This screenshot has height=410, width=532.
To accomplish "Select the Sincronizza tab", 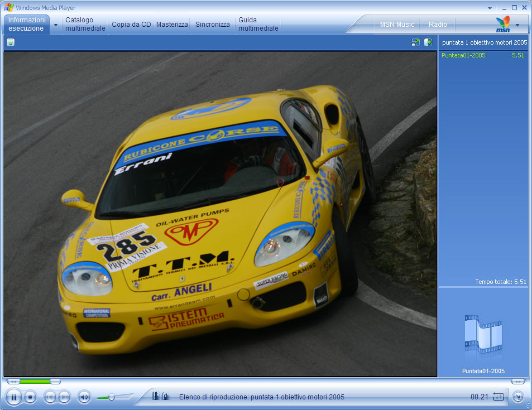I will pos(212,25).
